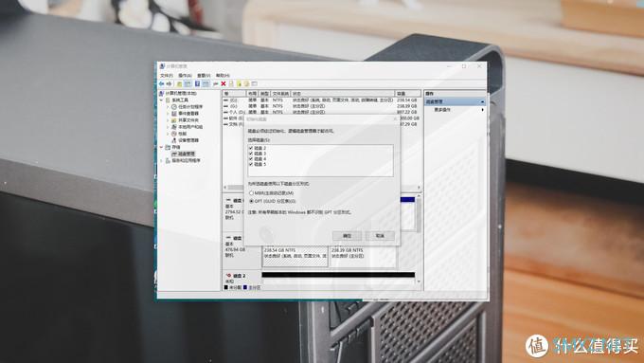This screenshot has height=363, width=644.
Task: Click the Cancel button in dialog
Action: 380,236
